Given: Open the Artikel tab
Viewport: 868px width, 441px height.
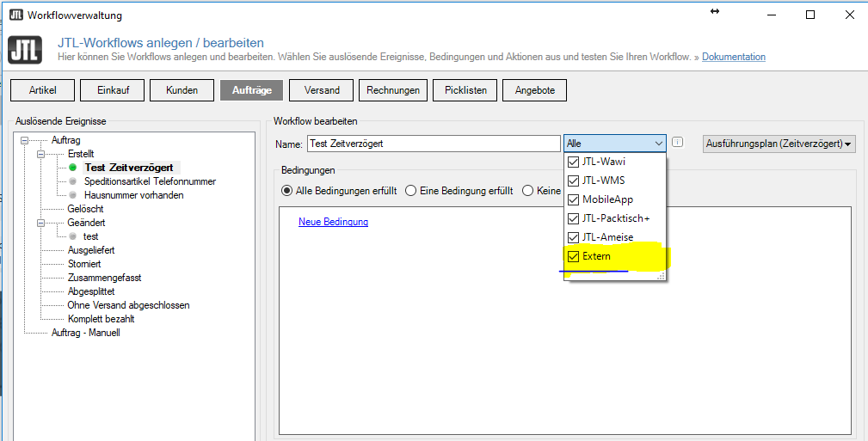Looking at the screenshot, I should point(43,90).
